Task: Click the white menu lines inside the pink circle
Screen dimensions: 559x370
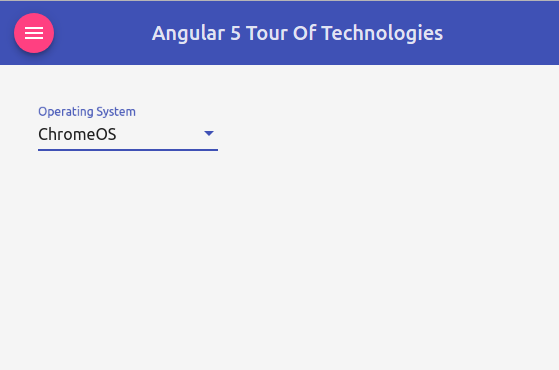Action: click(x=34, y=33)
